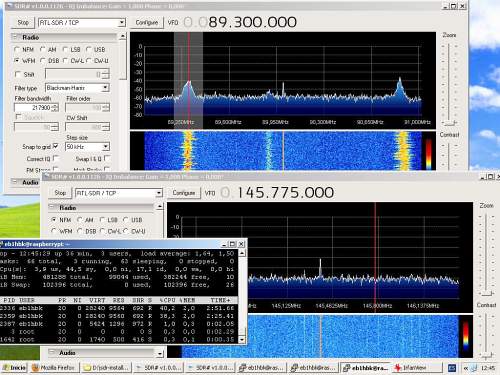Open Mozilla Firefox from the taskbar
500x375 pixels.
(54, 368)
